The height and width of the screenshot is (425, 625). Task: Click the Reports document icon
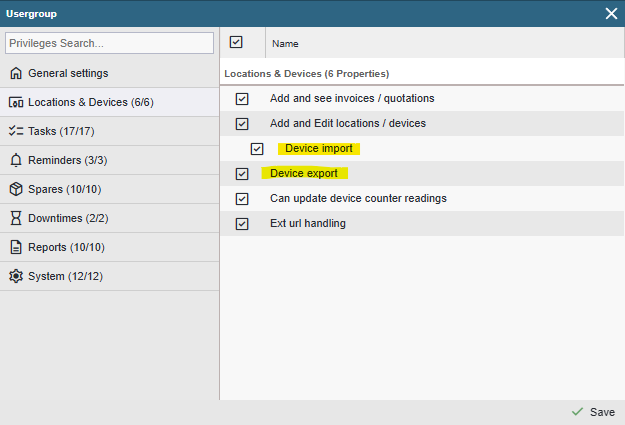(x=16, y=247)
